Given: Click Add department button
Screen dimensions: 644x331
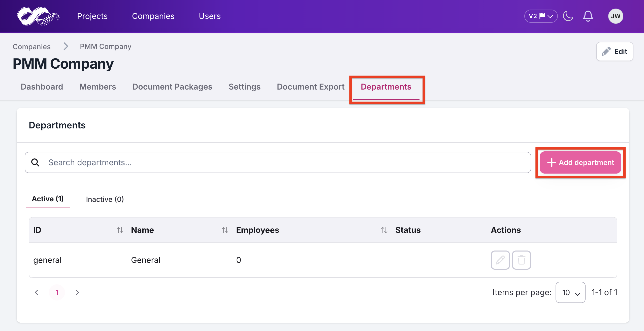Looking at the screenshot, I should coord(581,162).
